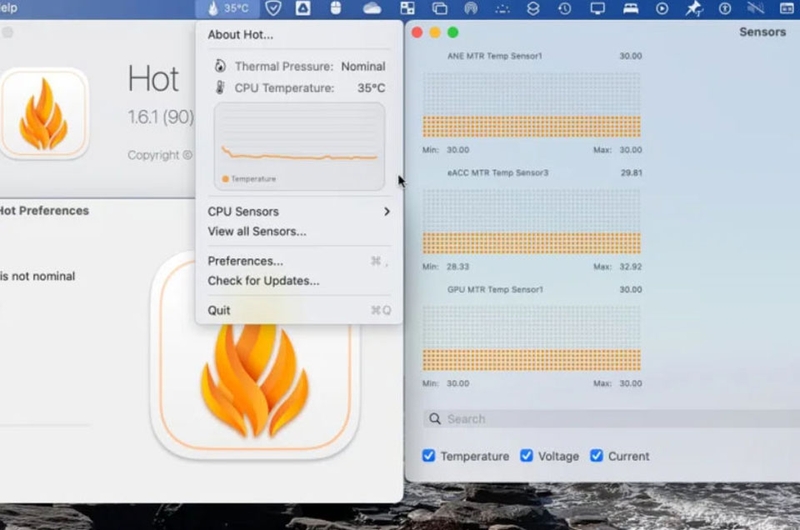The width and height of the screenshot is (800, 530).
Task: Click the Sensors window title
Action: 762,32
